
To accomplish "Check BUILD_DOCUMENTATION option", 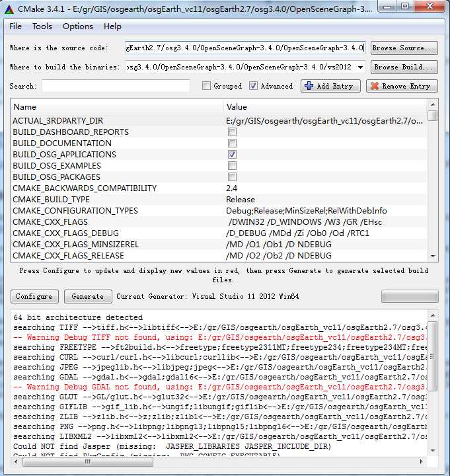I will pos(232,143).
